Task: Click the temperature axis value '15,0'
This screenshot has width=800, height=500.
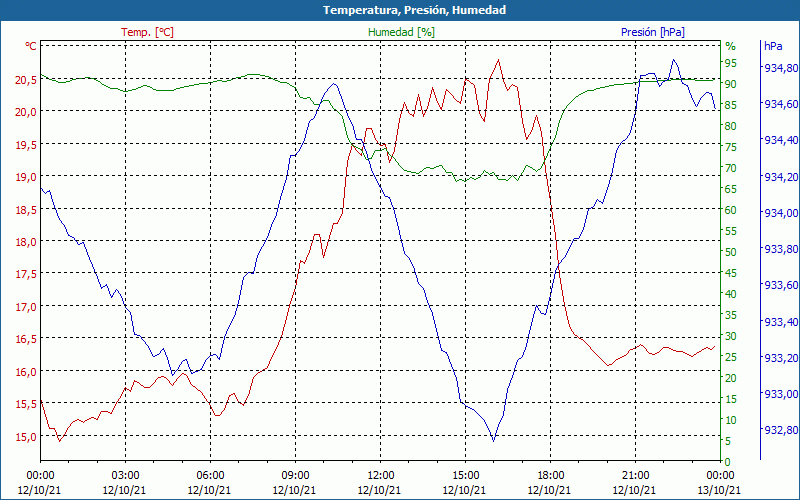Action: (x=26, y=437)
